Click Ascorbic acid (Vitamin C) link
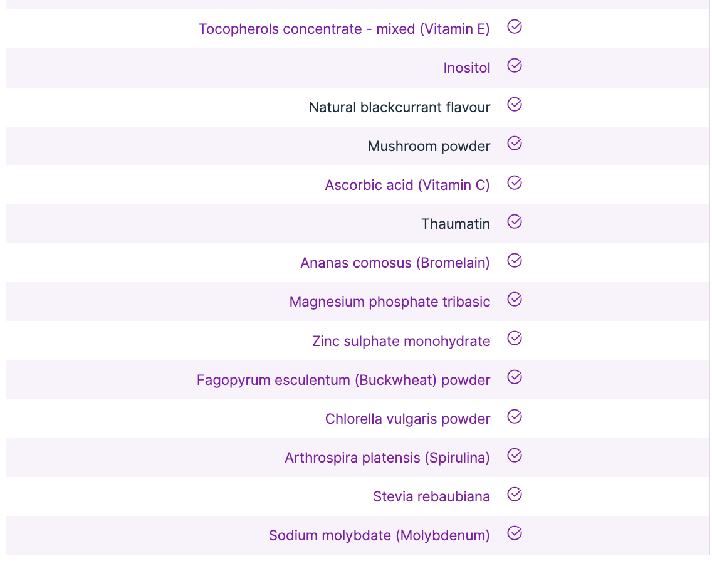 pos(407,185)
